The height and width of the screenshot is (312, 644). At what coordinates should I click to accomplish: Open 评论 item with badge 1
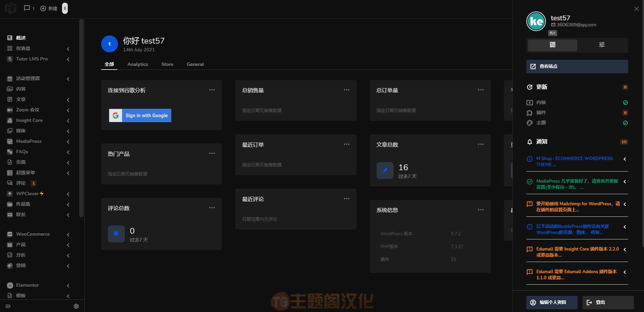(x=21, y=183)
